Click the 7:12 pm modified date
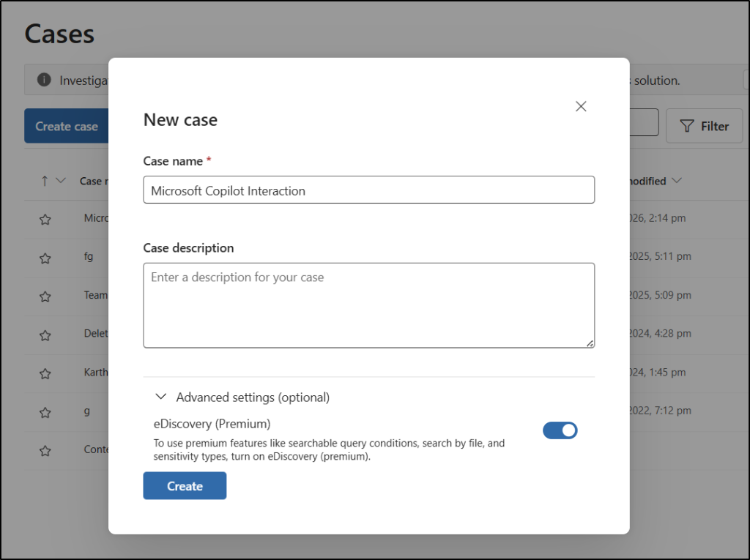The height and width of the screenshot is (560, 750). pyautogui.click(x=660, y=411)
